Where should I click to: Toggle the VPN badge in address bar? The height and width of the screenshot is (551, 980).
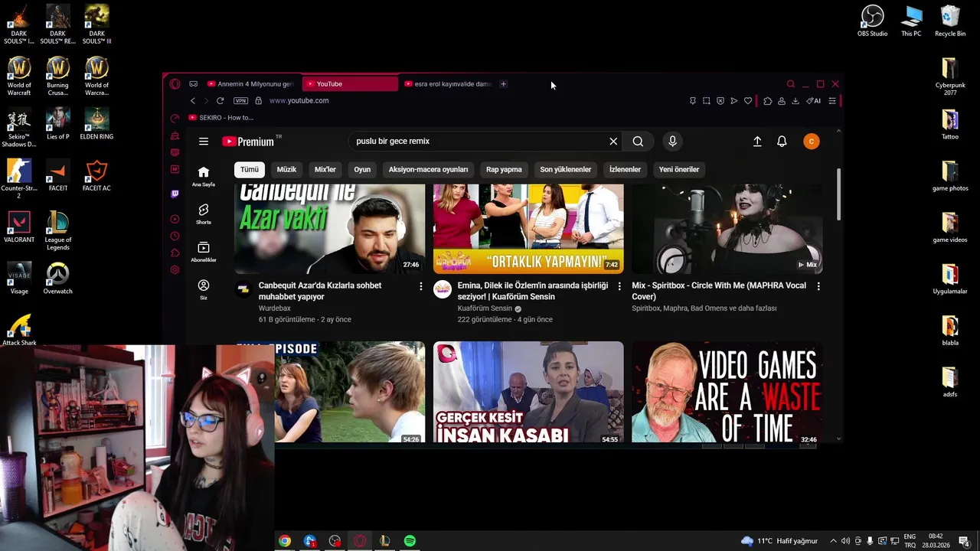(x=240, y=101)
